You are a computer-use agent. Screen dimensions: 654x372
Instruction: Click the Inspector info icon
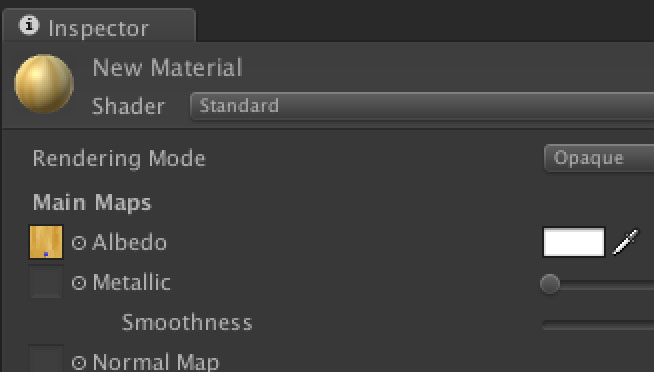tap(29, 25)
